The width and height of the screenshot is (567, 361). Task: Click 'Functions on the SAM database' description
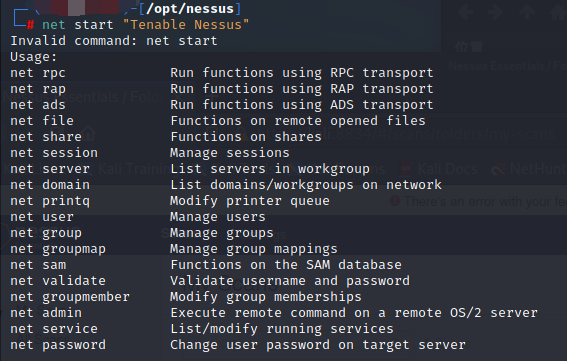click(x=286, y=265)
